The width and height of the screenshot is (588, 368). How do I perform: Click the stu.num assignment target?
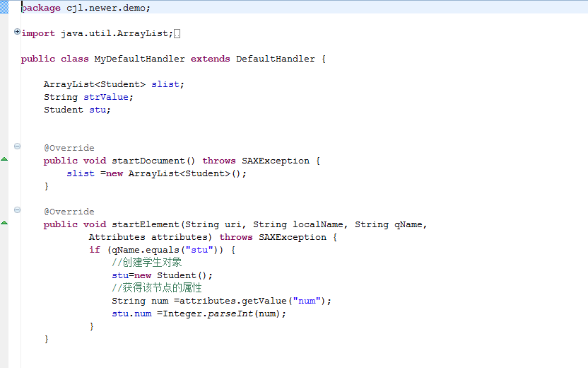131,314
